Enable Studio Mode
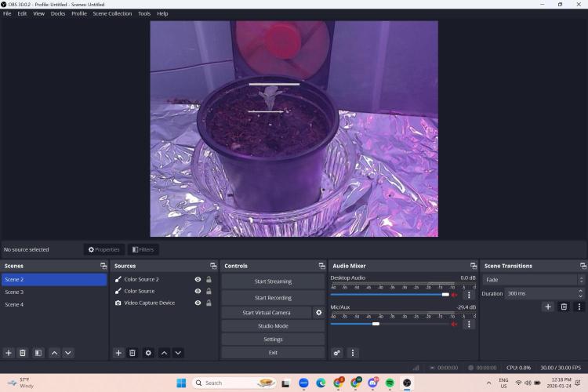This screenshot has height=392, width=588. click(273, 325)
